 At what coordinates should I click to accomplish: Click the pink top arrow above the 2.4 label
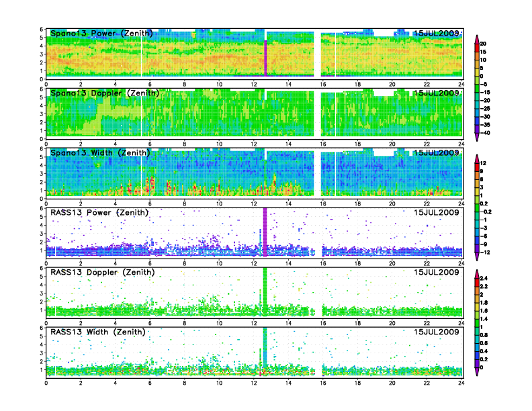pyautogui.click(x=477, y=274)
